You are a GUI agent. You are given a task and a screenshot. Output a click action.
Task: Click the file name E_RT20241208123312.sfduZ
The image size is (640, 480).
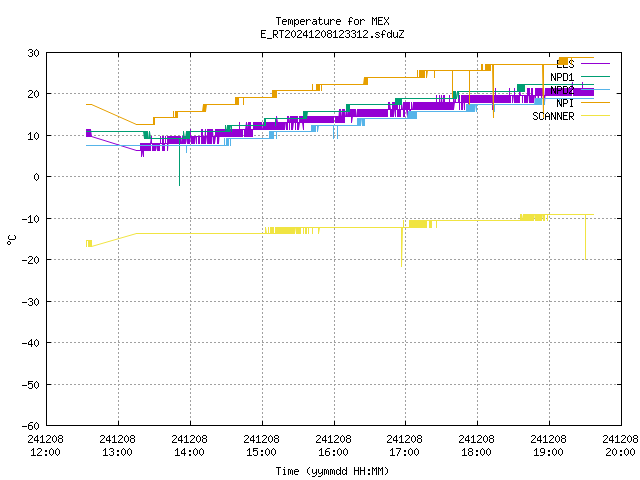[x=332, y=34]
